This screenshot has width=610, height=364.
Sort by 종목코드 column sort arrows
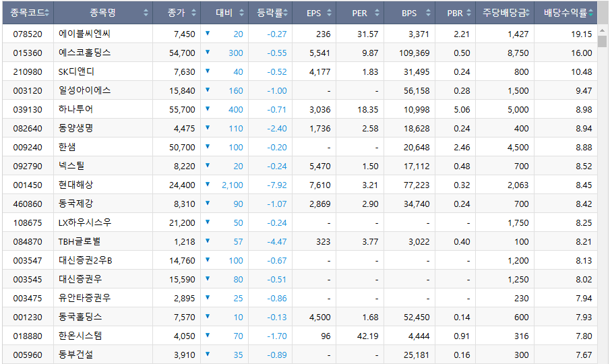[47, 13]
